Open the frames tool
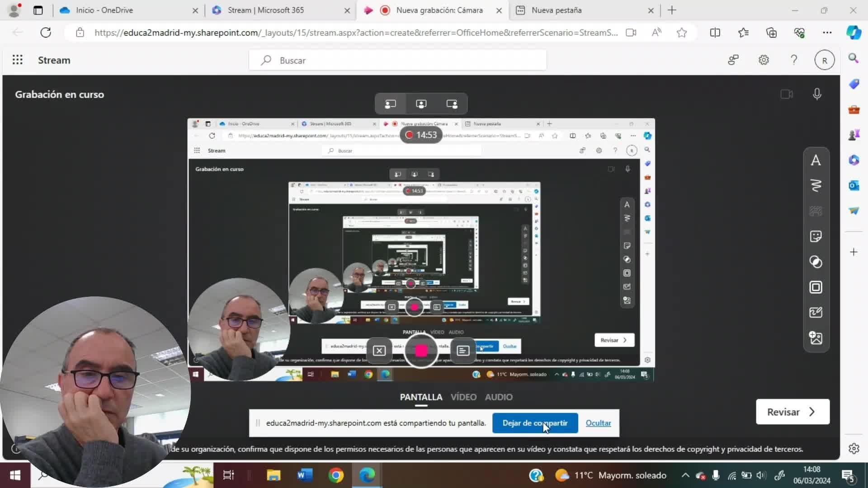Screen dimensions: 868x488 (x=816, y=287)
